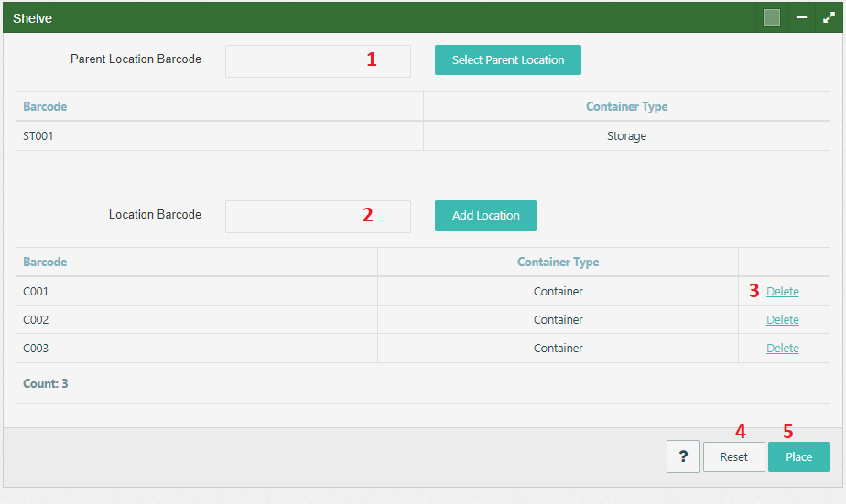The width and height of the screenshot is (846, 504).
Task: Sort by Container Type in parent table
Action: [626, 107]
